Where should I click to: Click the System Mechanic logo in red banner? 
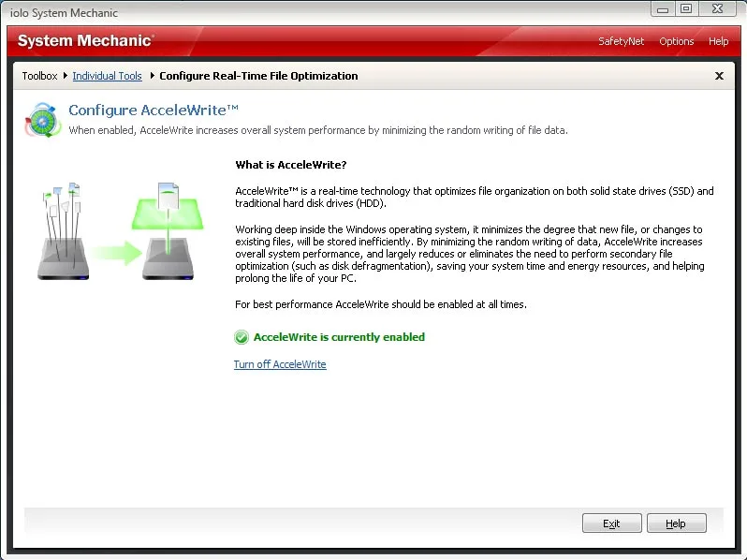point(86,40)
